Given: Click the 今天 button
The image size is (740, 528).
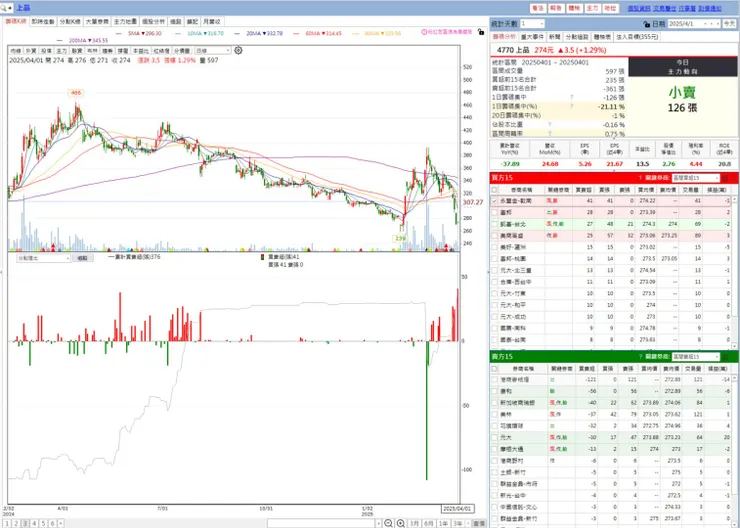Looking at the screenshot, I should tap(729, 24).
